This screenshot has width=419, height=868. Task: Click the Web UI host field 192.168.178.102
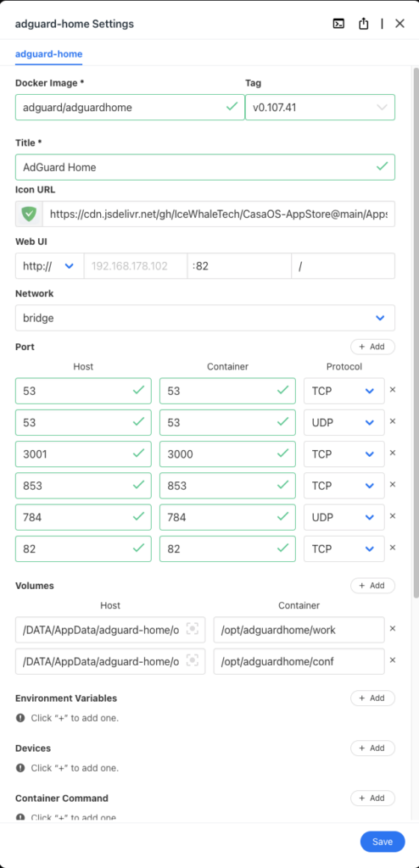click(136, 266)
